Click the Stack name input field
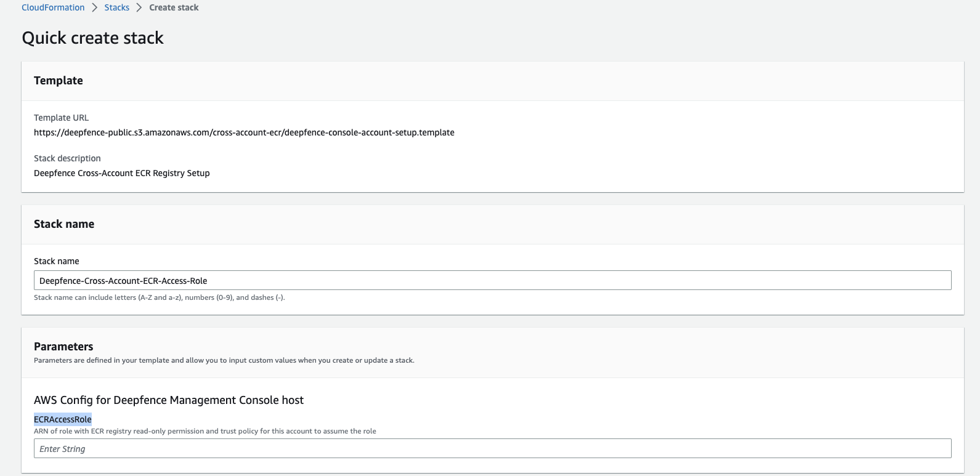980x476 pixels. [x=492, y=280]
